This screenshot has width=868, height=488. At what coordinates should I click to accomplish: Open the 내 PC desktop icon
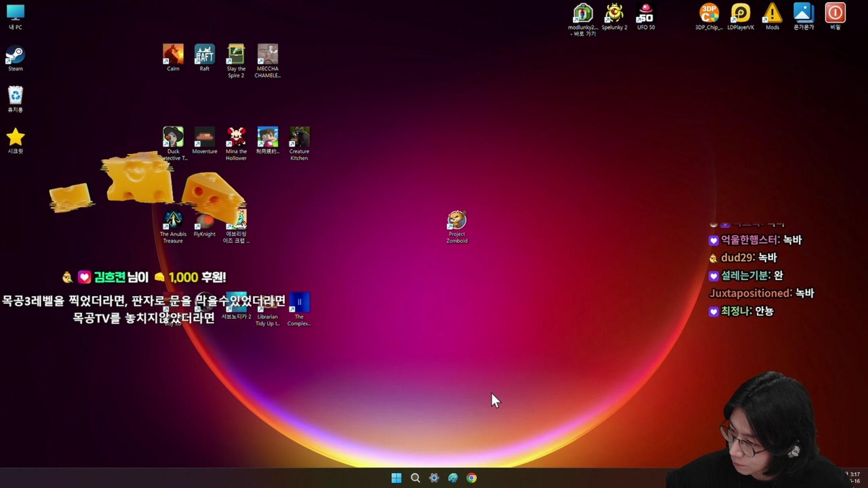(x=16, y=17)
